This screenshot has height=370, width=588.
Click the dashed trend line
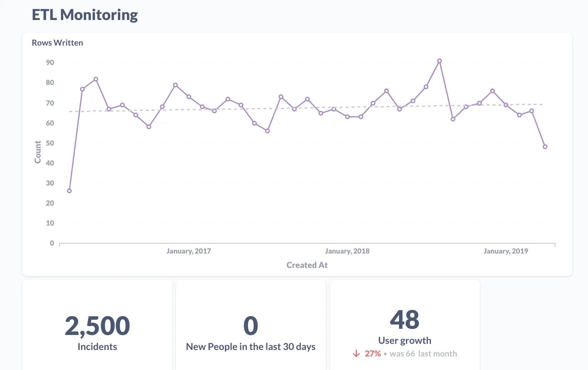(x=306, y=108)
